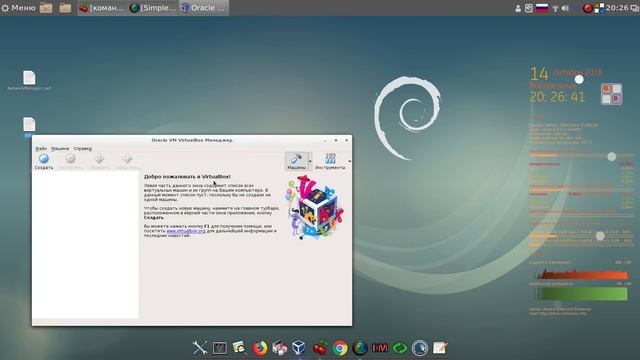Screen dimensions: 640x360
Task: Click the empty virtual machine list pane
Action: (85, 244)
